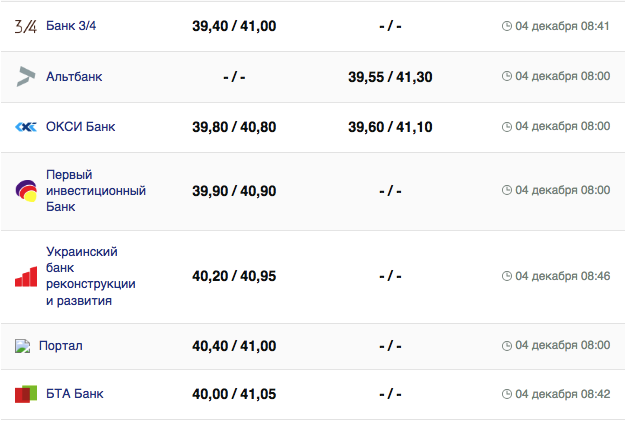Viewport: 628px width, 423px height.
Task: Click the Банк 3/4 logo icon
Action: coord(26,26)
